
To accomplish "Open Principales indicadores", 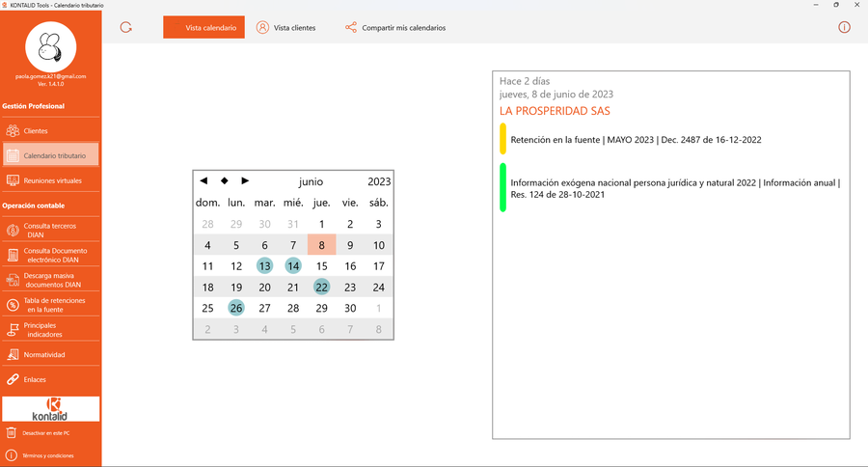I will [50, 330].
